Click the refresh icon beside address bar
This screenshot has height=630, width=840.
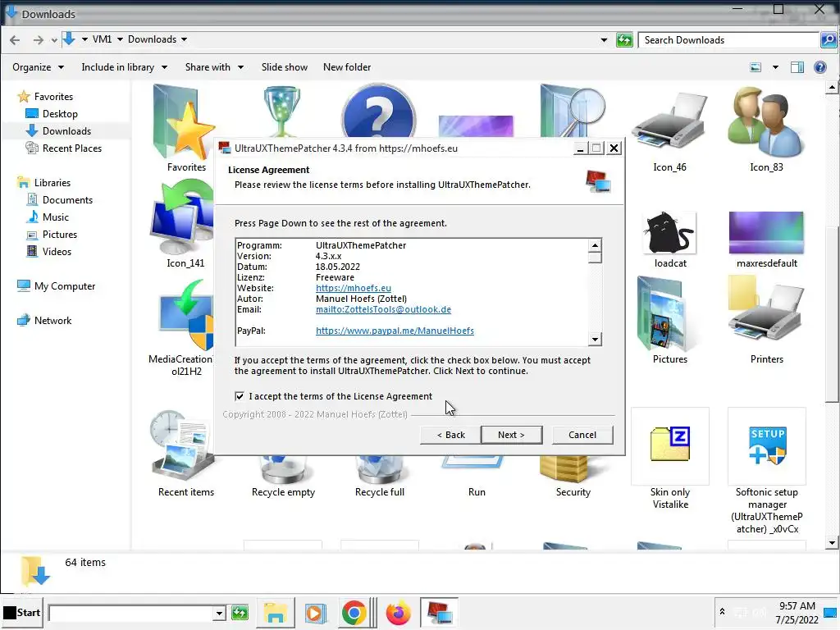(624, 39)
